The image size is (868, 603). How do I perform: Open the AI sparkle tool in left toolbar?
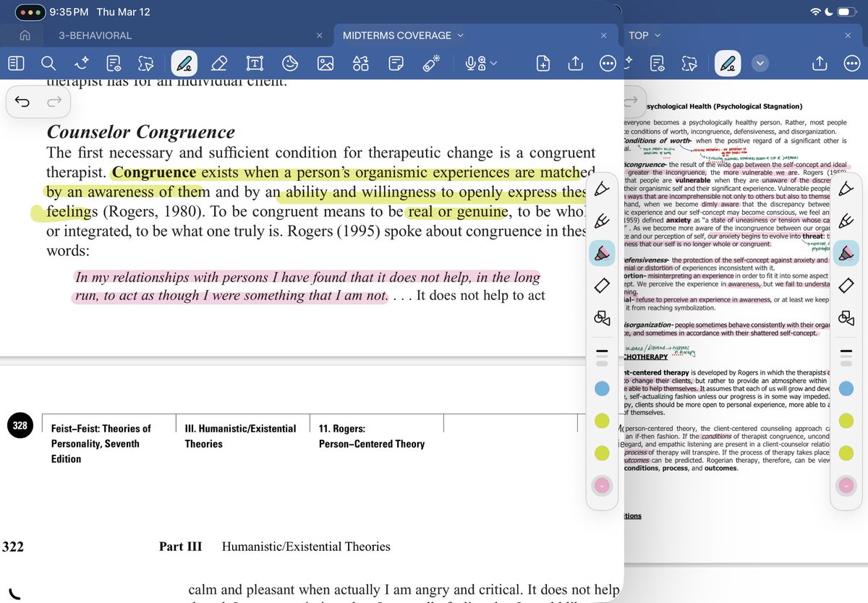(82, 64)
